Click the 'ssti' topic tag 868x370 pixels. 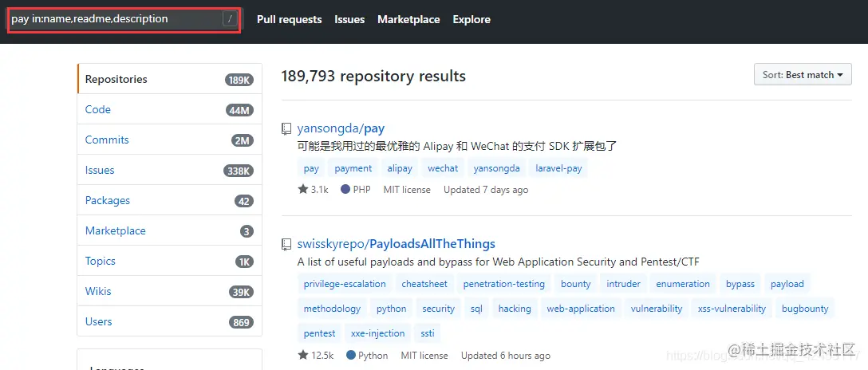pos(428,333)
